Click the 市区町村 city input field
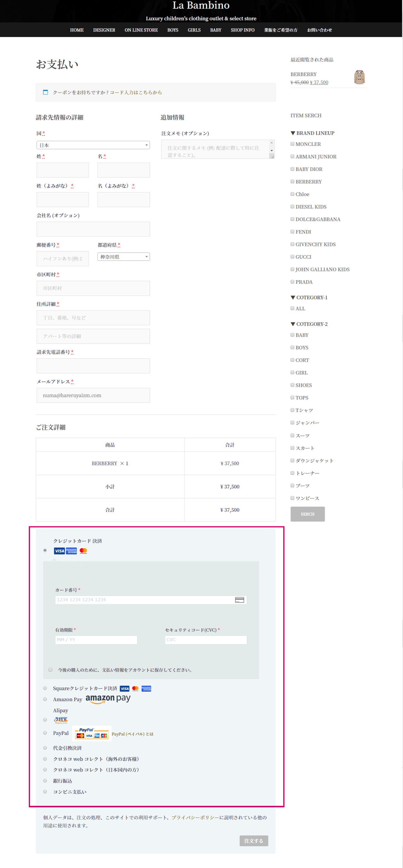This screenshot has width=403, height=868. point(93,288)
